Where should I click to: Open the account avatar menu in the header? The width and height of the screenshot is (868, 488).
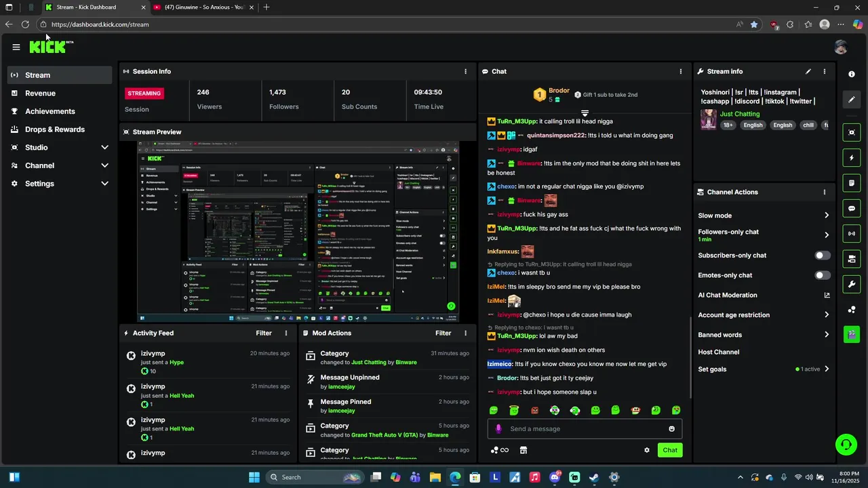pyautogui.click(x=840, y=47)
